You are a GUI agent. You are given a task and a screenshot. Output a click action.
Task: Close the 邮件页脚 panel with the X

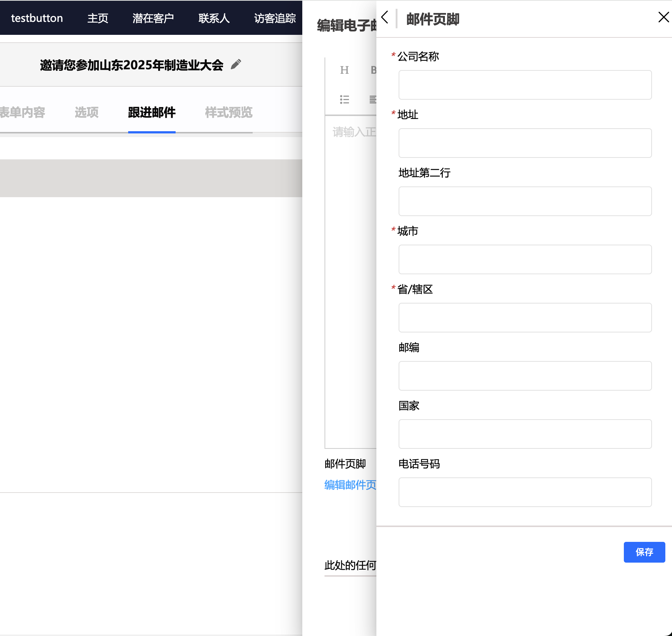pos(663,17)
